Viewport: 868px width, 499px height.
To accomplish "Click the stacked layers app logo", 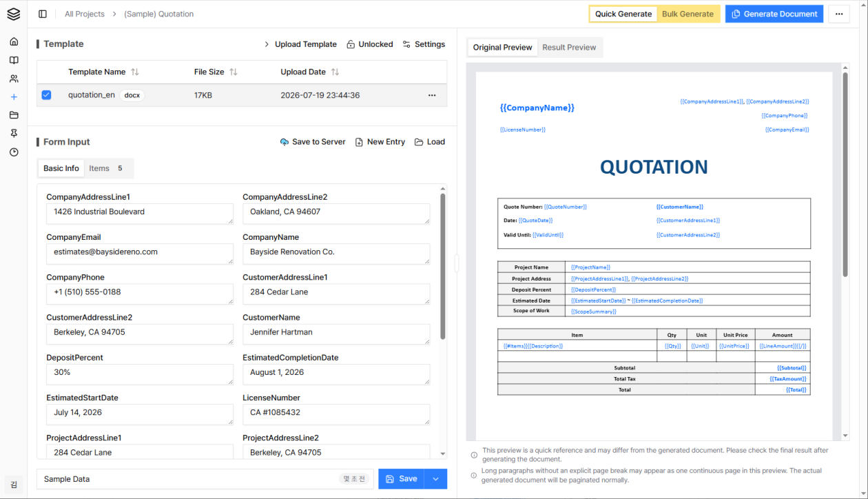I will tap(14, 14).
